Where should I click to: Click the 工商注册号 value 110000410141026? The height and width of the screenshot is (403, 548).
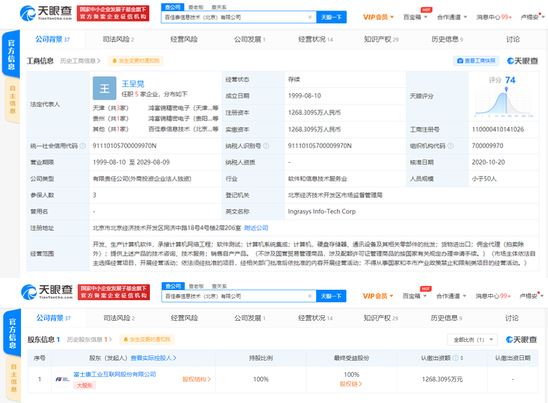[x=498, y=129]
